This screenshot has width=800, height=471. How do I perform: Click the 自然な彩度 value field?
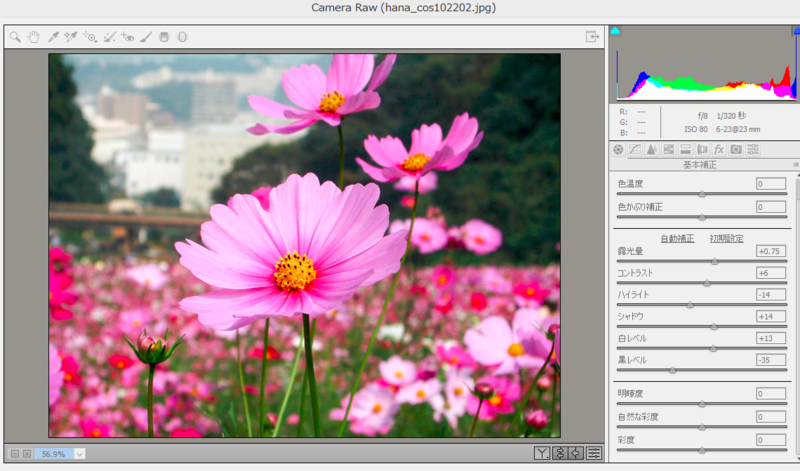coord(771,417)
